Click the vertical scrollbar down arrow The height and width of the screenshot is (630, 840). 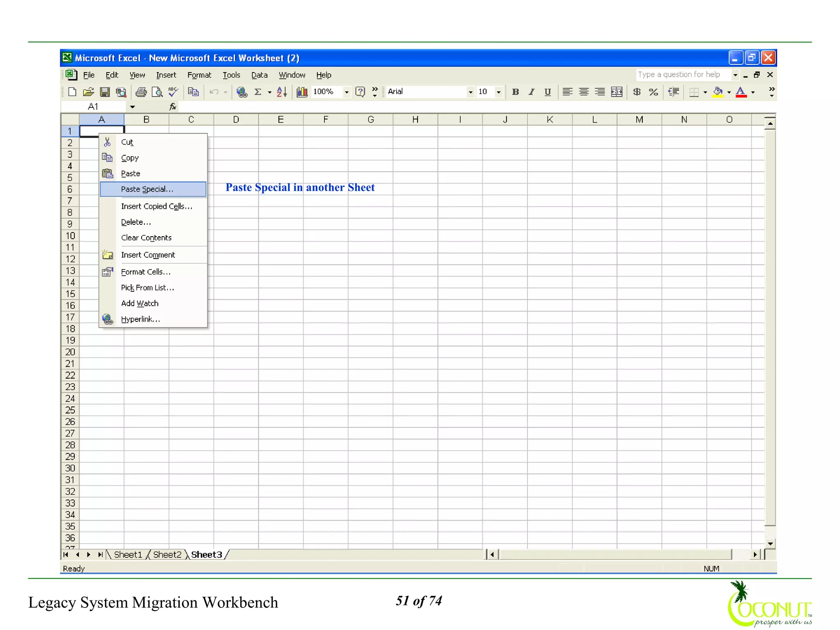coord(770,544)
